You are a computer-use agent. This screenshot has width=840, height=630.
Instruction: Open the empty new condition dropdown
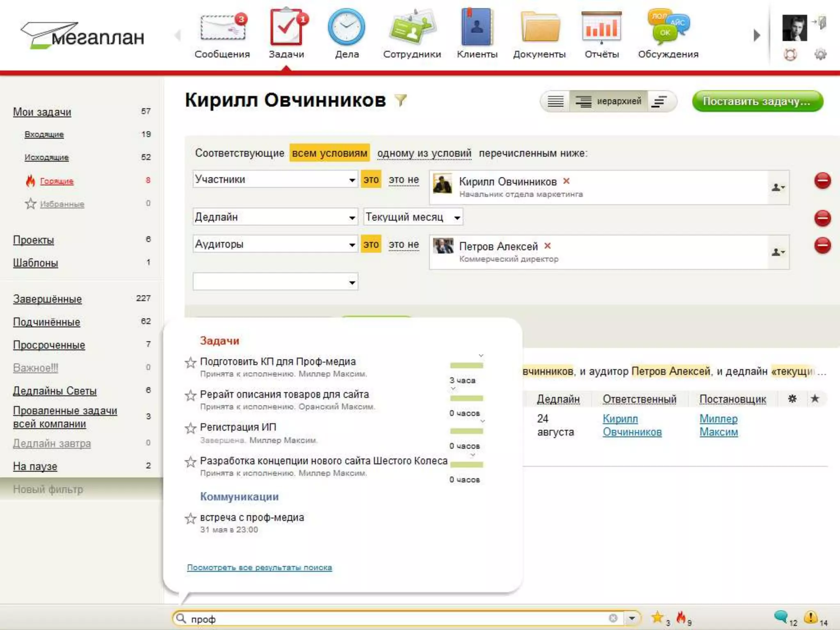click(x=275, y=282)
